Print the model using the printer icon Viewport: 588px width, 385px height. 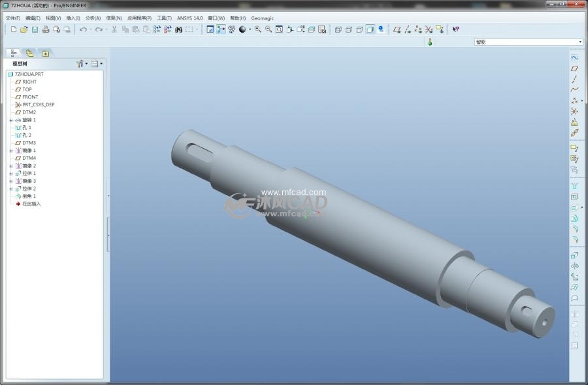point(46,29)
